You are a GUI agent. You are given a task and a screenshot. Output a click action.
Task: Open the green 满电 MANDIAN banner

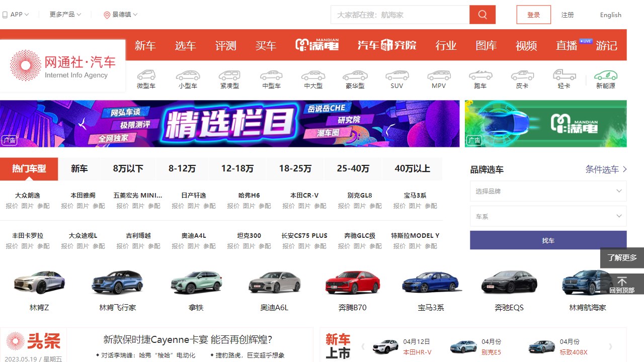[x=546, y=124]
